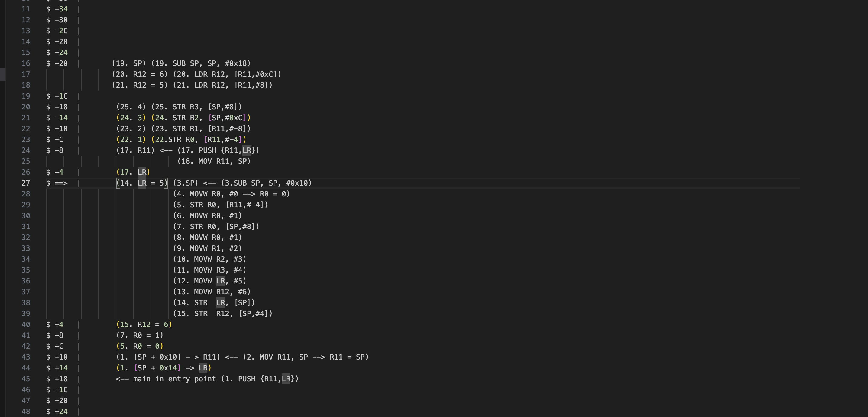Click the 'MOV R11, SP)' text on line 25

[x=224, y=161]
